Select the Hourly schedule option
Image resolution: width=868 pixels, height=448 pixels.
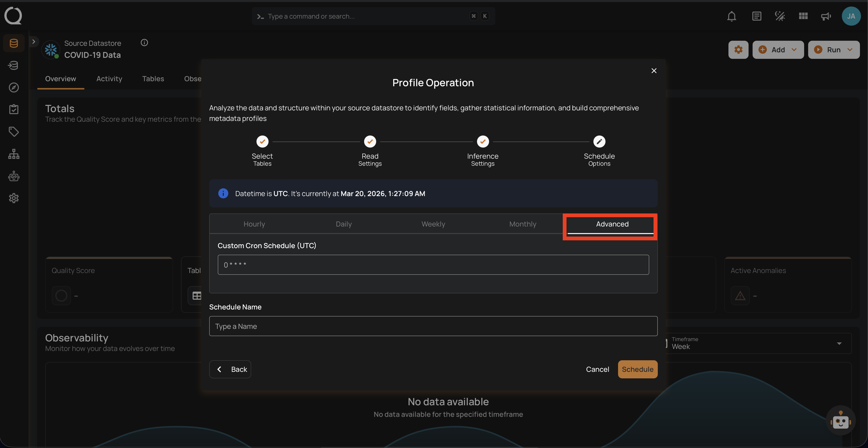[254, 224]
